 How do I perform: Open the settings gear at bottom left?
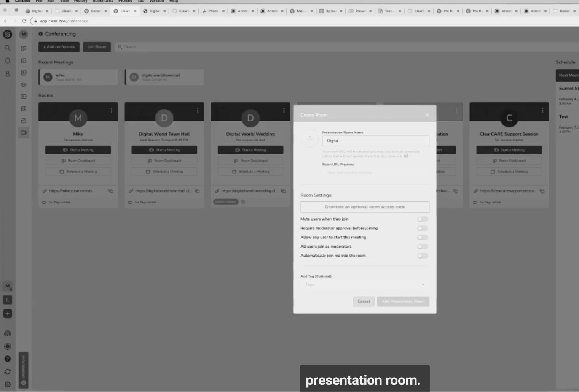coord(7,384)
